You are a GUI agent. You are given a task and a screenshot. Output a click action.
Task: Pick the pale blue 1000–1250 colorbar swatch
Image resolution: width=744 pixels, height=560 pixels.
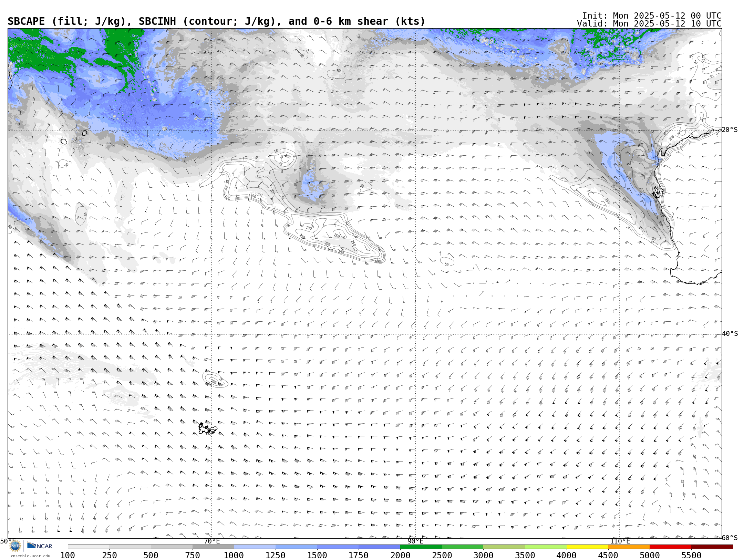coord(255,547)
